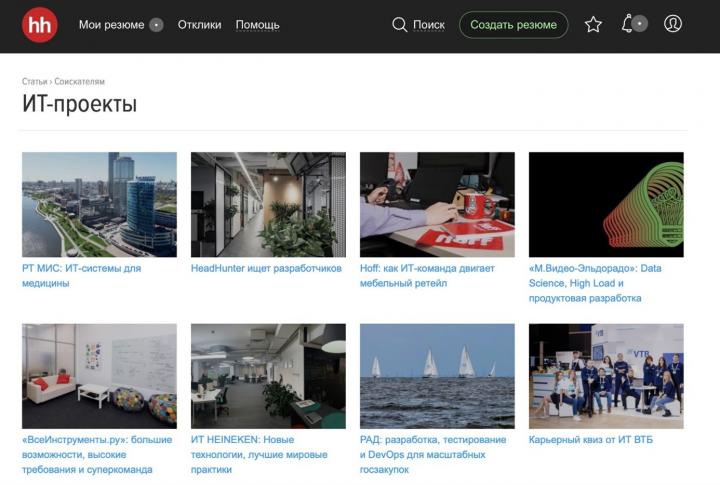Open notifications bell icon
720x485 pixels.
pos(627,23)
